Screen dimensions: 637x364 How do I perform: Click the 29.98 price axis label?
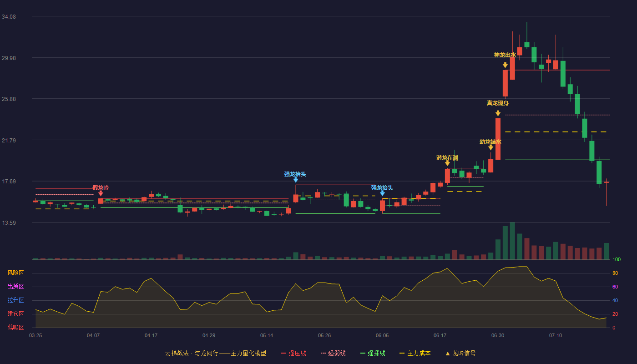pyautogui.click(x=9, y=58)
